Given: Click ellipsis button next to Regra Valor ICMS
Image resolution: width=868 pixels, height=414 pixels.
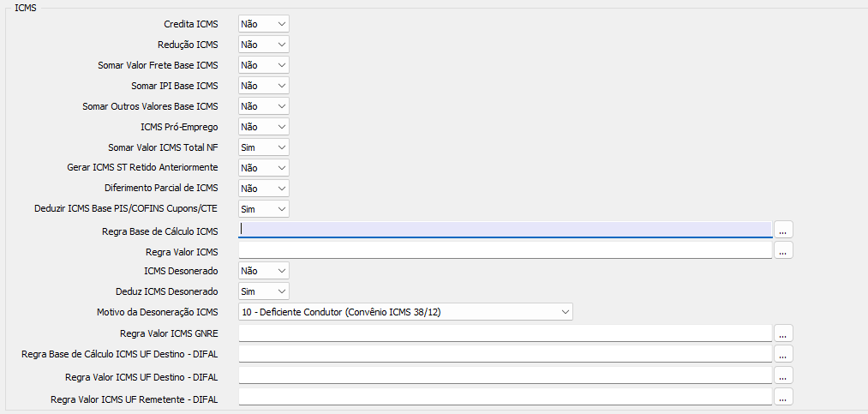Looking at the screenshot, I should click(783, 250).
